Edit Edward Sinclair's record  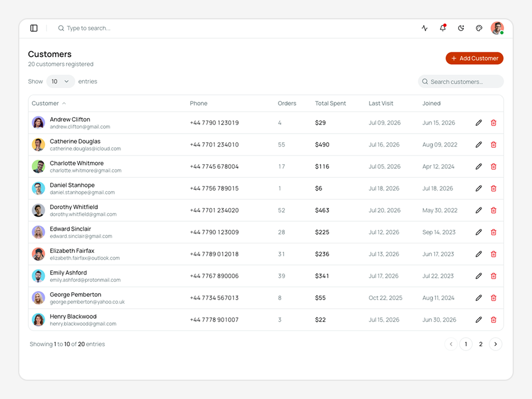(479, 232)
